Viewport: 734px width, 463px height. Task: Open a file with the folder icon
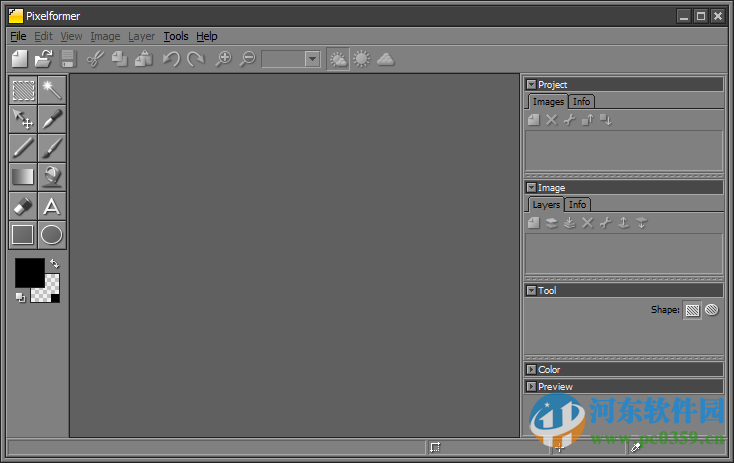click(x=44, y=59)
